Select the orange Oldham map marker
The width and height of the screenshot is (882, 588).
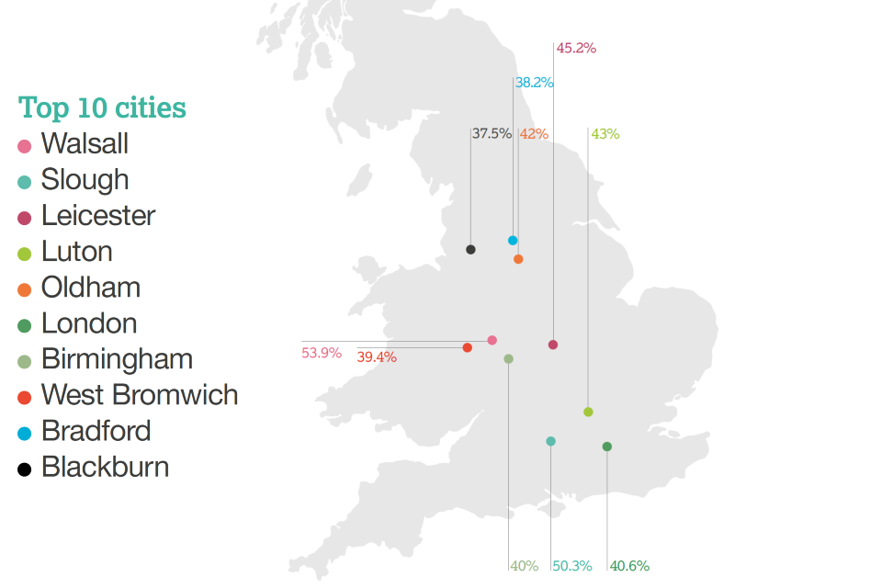tap(518, 259)
